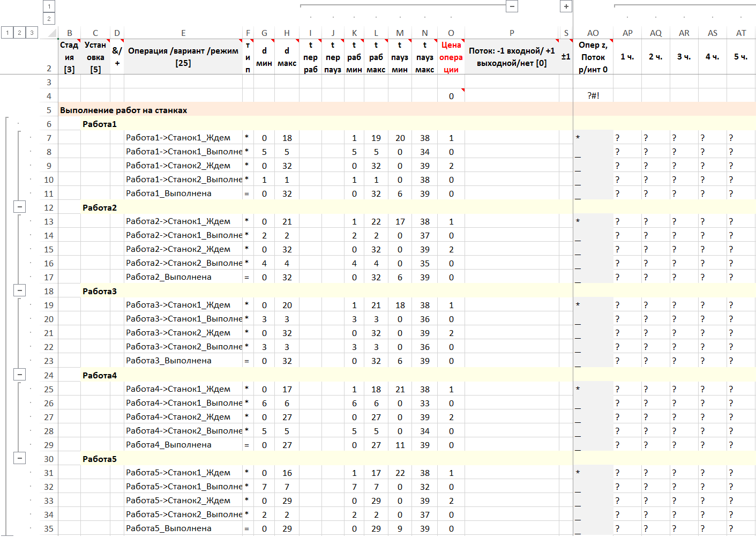Click row outline level 2 button

point(19,33)
